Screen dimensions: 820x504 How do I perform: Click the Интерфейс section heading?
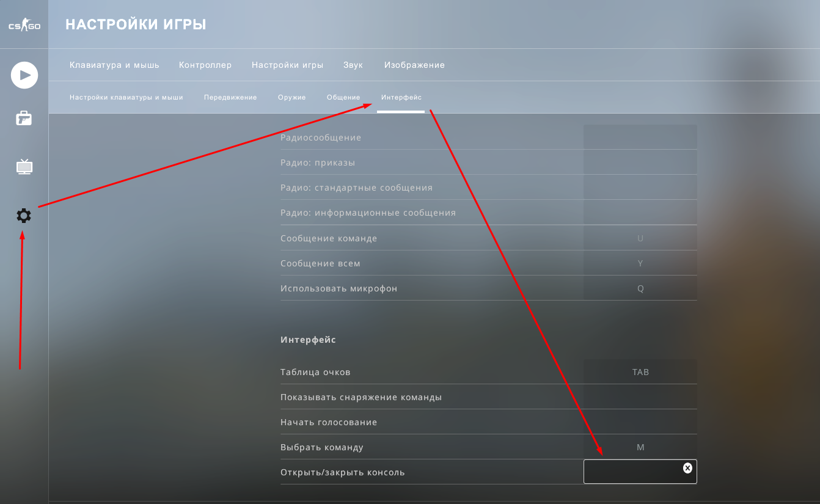[x=308, y=340]
